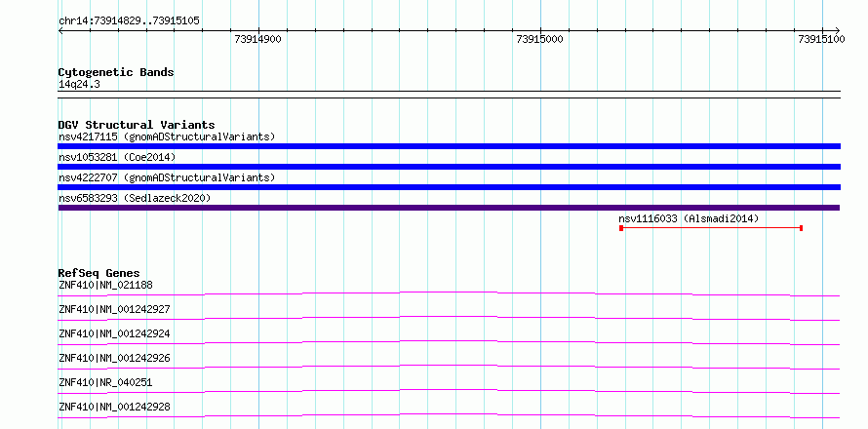The height and width of the screenshot is (429, 868).
Task: Select transcript ZNF410|NR_040251
Action: [105, 382]
